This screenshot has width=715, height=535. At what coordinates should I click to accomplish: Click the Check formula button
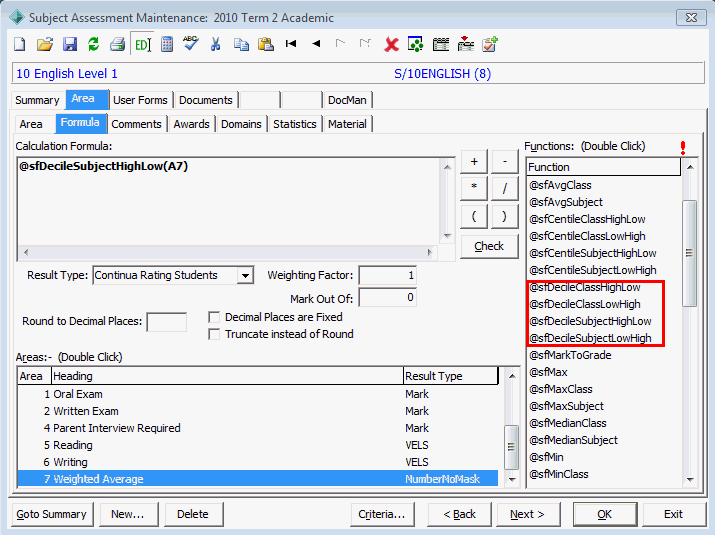coord(489,246)
